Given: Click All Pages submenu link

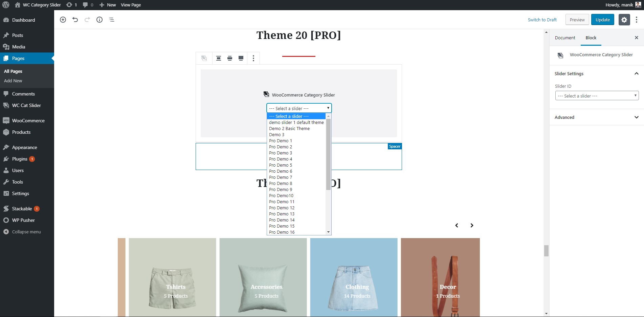Looking at the screenshot, I should [13, 71].
